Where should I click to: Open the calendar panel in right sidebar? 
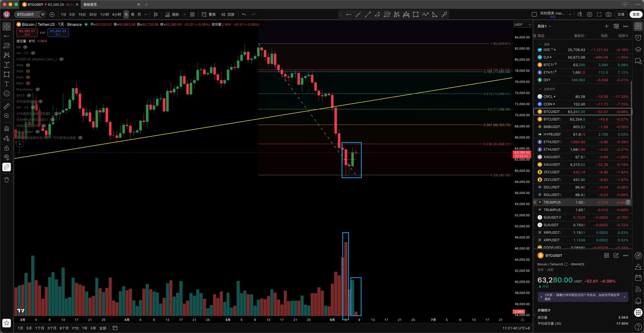click(638, 278)
